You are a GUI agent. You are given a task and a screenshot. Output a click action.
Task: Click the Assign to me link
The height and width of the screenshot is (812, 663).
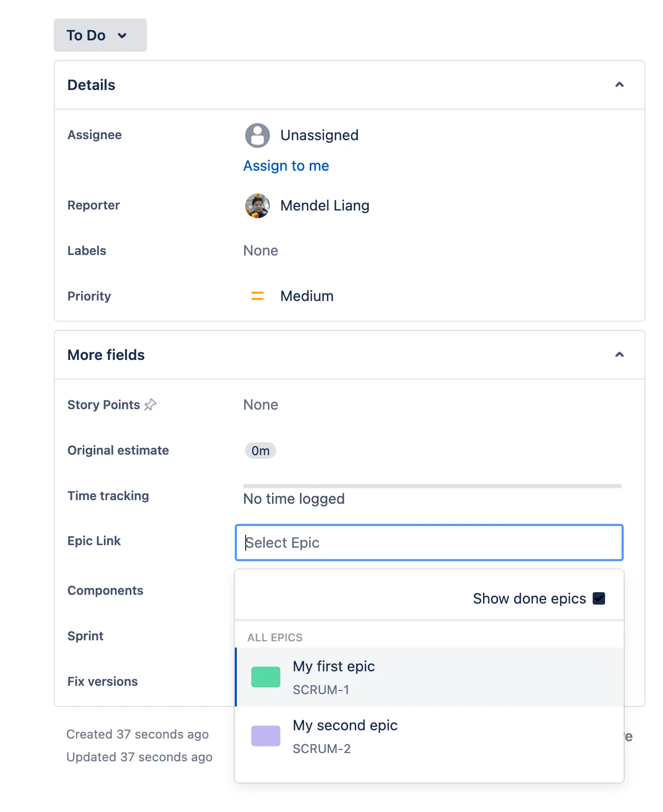[x=286, y=166]
